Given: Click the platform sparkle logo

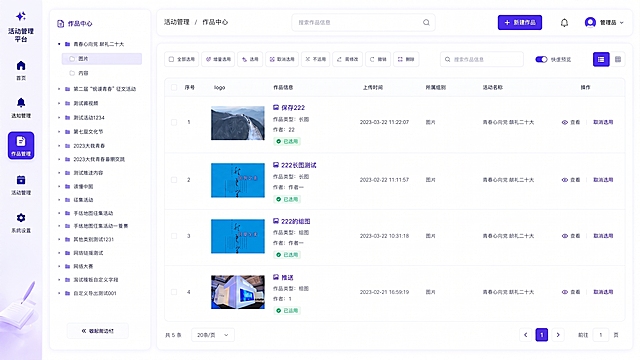Looking at the screenshot, I should coord(21,16).
